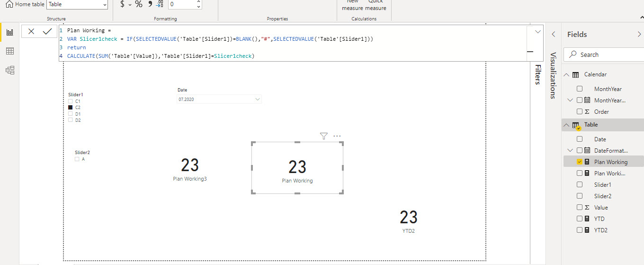Screen dimensions: 644x265
Task: Check the YTD2 measure checkbox
Action: (x=580, y=230)
